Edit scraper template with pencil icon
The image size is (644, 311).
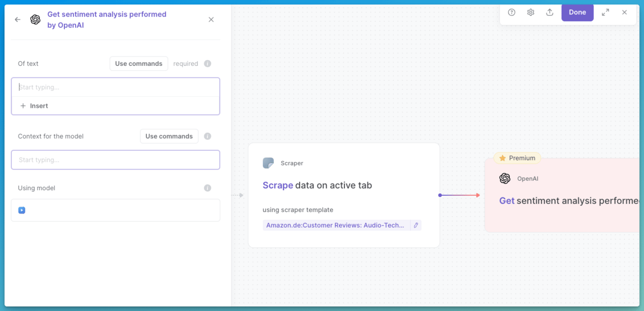416,225
